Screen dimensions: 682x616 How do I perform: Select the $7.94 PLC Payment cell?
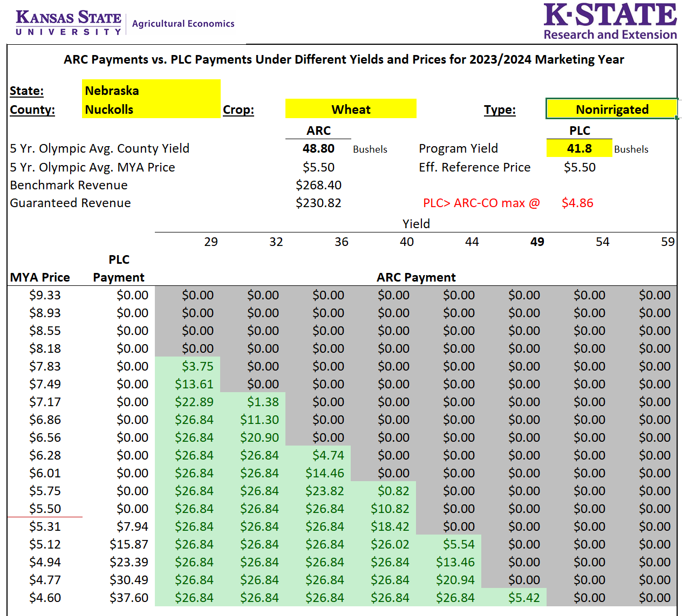click(132, 526)
